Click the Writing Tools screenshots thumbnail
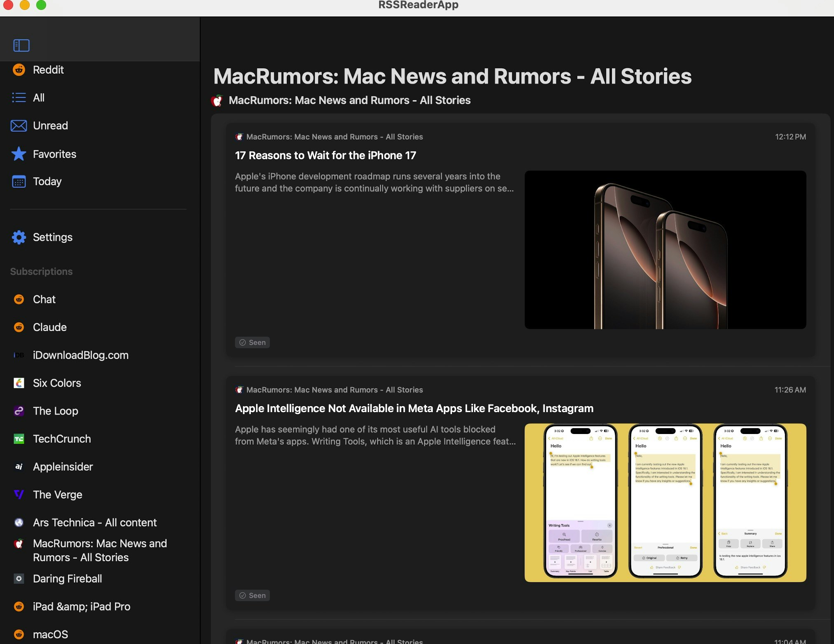This screenshot has height=644, width=834. [x=665, y=502]
